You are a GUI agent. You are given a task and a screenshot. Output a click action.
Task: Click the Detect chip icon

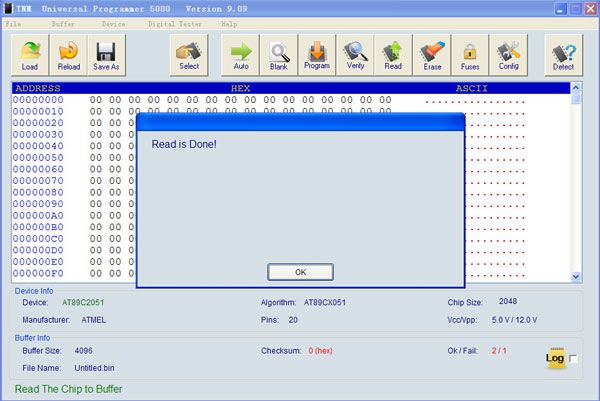click(564, 54)
